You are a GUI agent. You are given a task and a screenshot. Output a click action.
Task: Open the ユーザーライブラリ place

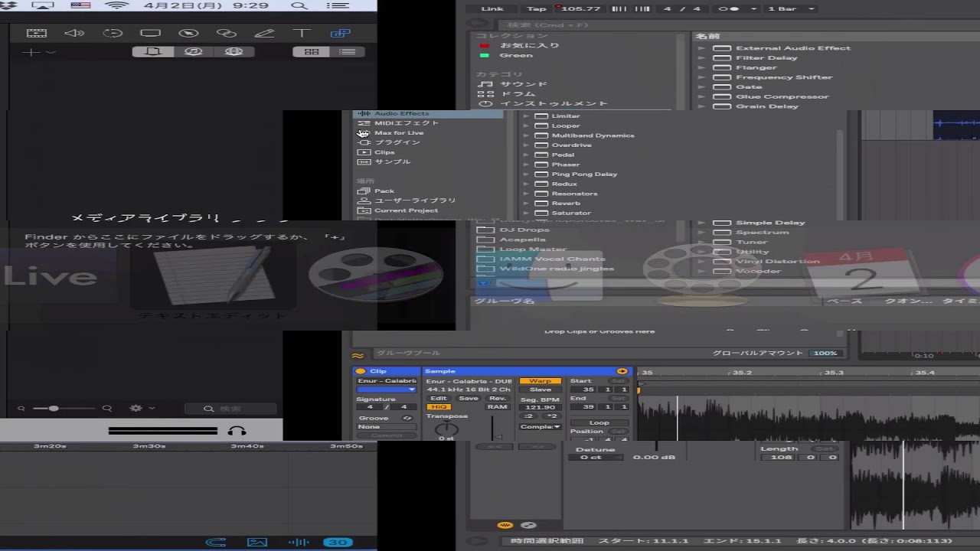[x=414, y=201]
